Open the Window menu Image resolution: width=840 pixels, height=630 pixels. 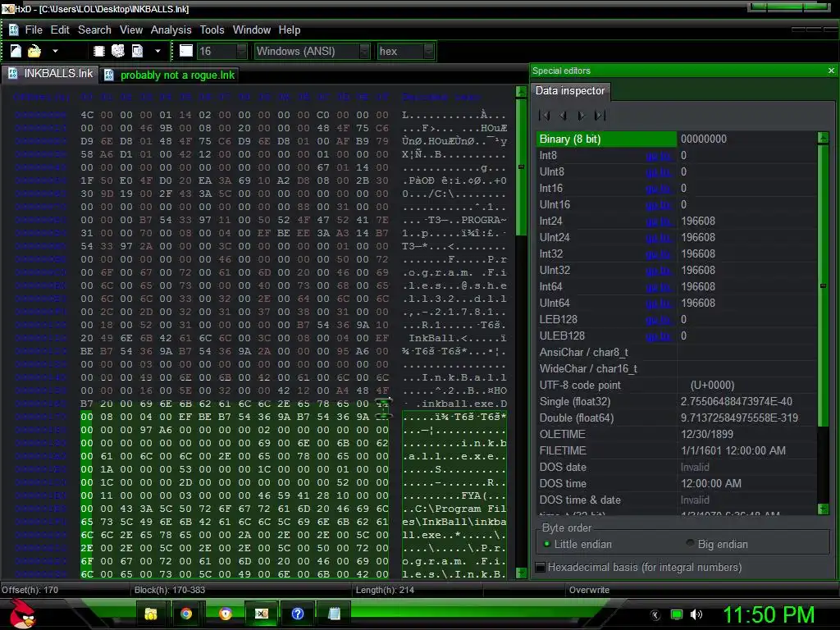coord(251,30)
